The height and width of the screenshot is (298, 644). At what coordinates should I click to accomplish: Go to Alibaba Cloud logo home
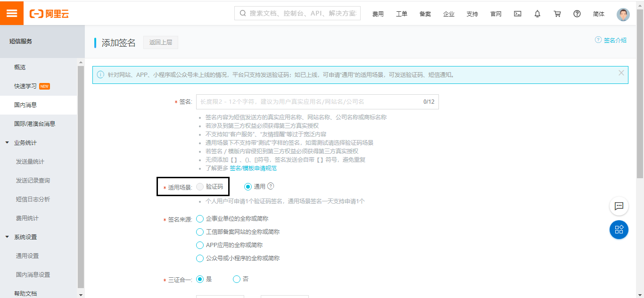50,14
